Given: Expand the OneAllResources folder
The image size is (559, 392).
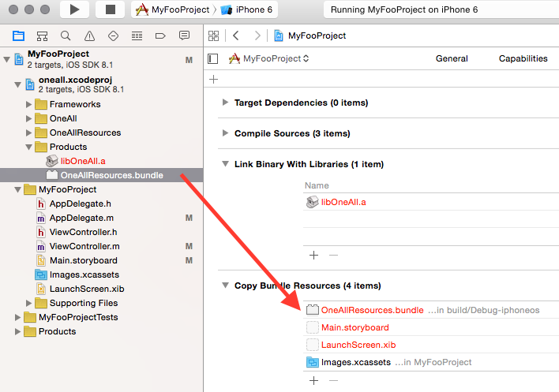Looking at the screenshot, I should point(29,133).
